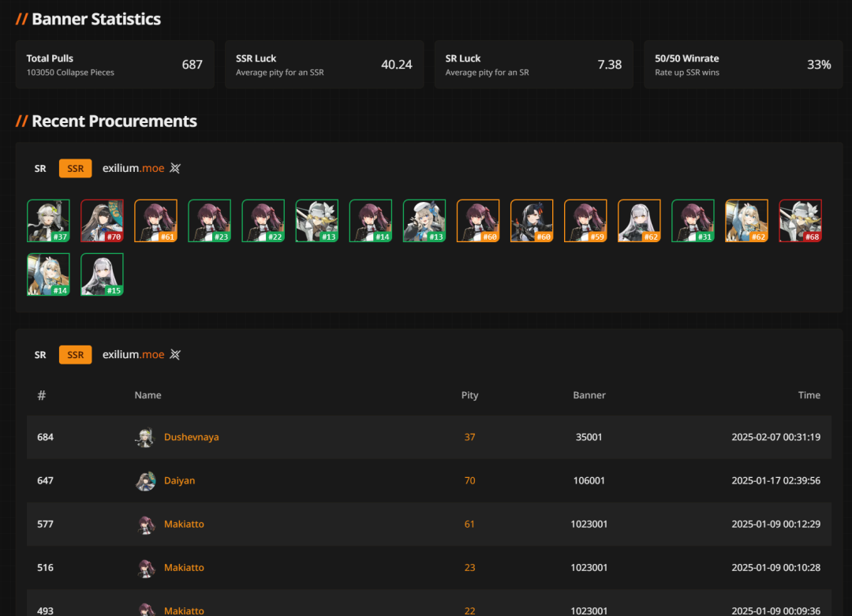
Task: Click banner ID 106001
Action: click(589, 481)
